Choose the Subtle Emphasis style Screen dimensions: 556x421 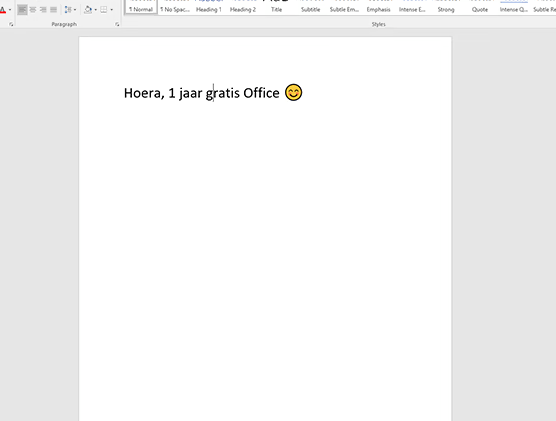[344, 8]
